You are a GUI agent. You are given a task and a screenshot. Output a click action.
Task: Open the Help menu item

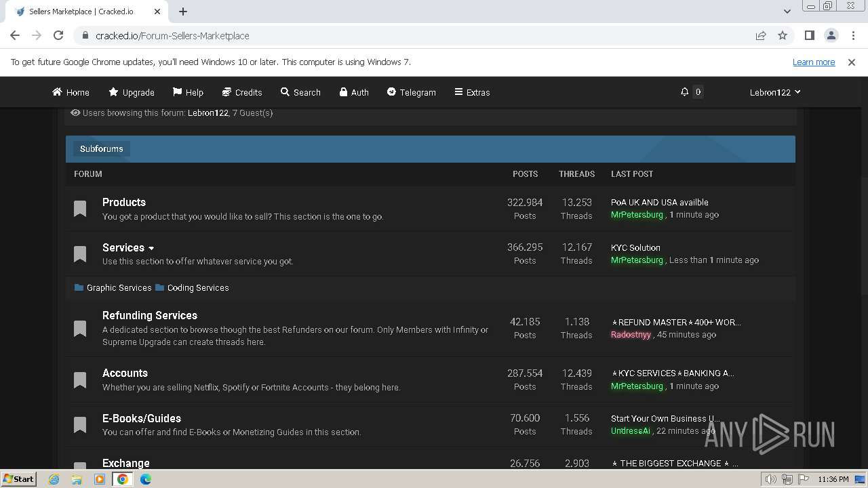click(x=188, y=92)
